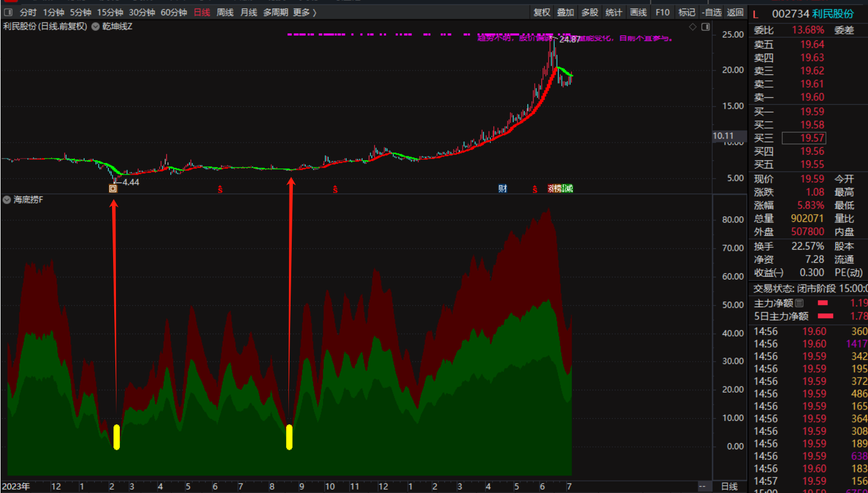Click the orange square marker icon on chart
This screenshot has height=493, width=868.
pos(113,189)
